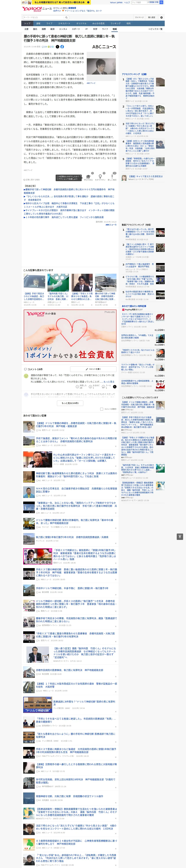Click first commenter's green avatar icon
Screen dimensions: 186x868
(26, 376)
